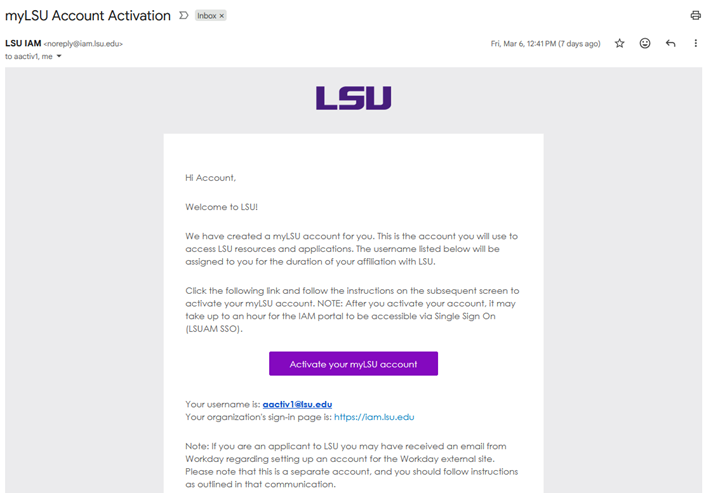Add an emoji reaction to message

click(645, 44)
